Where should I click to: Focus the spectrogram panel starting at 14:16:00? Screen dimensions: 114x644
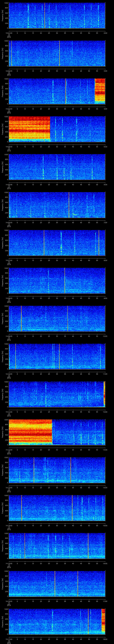pos(57,584)
